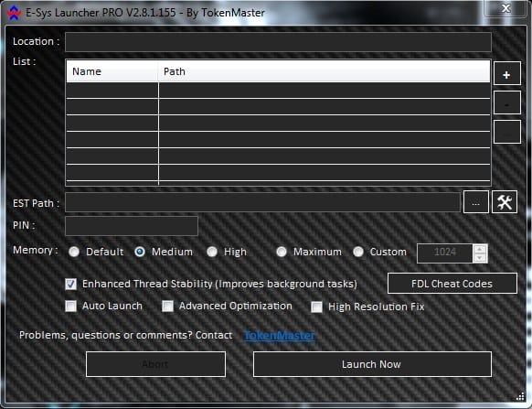
Task: Click the Launch Now button
Action: click(x=372, y=364)
